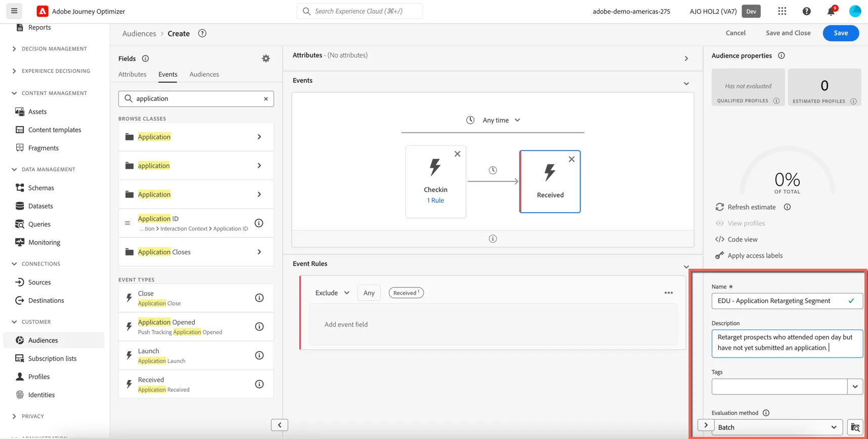This screenshot has height=439, width=868.
Task: Show info for Close event type
Action: [259, 298]
